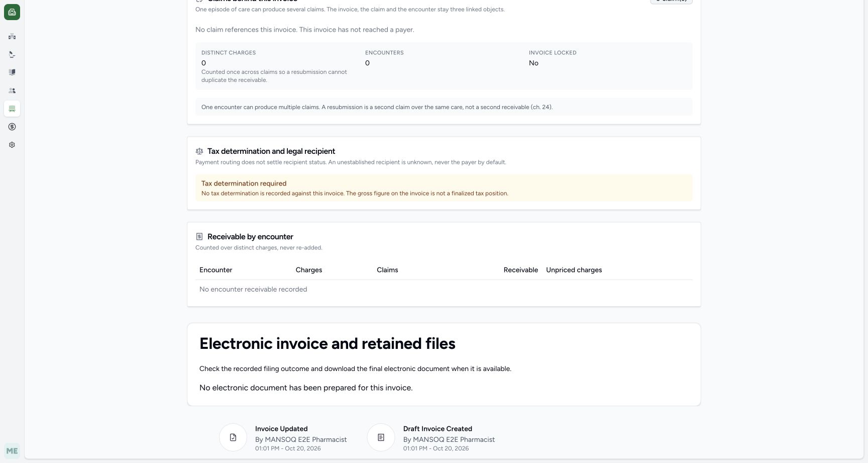Click the Encounter column header

(215, 270)
